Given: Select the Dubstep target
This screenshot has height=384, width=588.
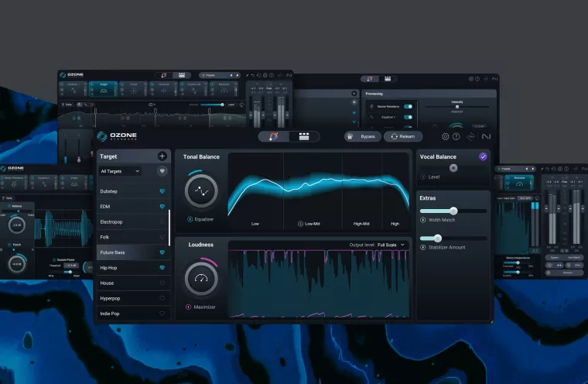Looking at the screenshot, I should pyautogui.click(x=133, y=191).
